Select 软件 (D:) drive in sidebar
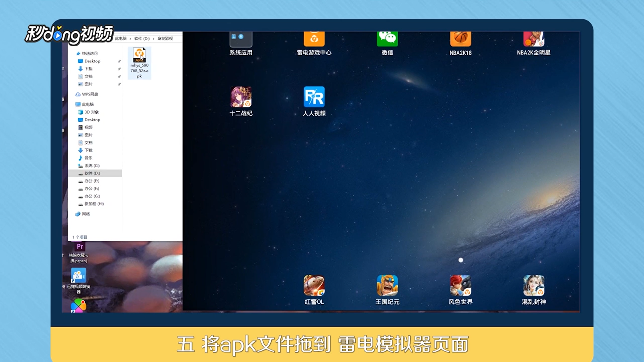This screenshot has width=644, height=362. [92, 173]
